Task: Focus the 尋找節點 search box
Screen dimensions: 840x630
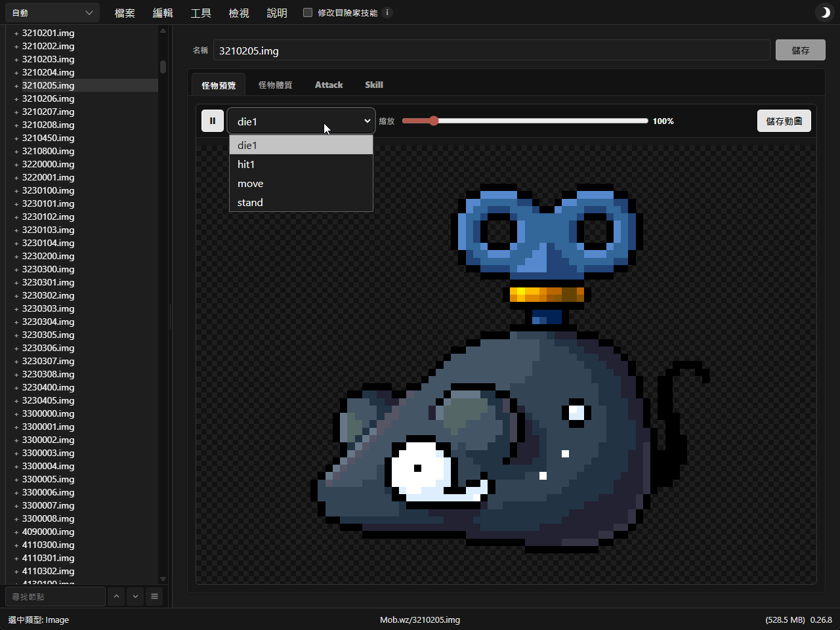Action: point(55,597)
